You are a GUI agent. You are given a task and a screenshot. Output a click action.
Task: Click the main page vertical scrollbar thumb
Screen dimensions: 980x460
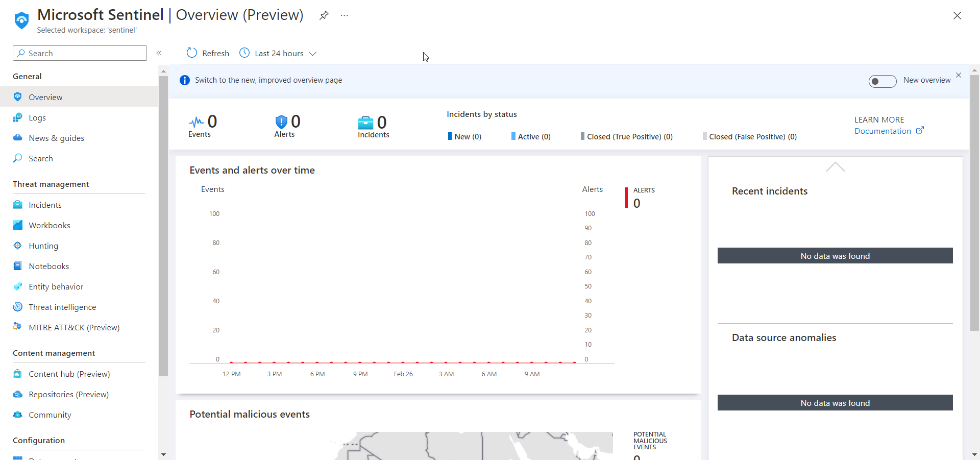point(974,203)
